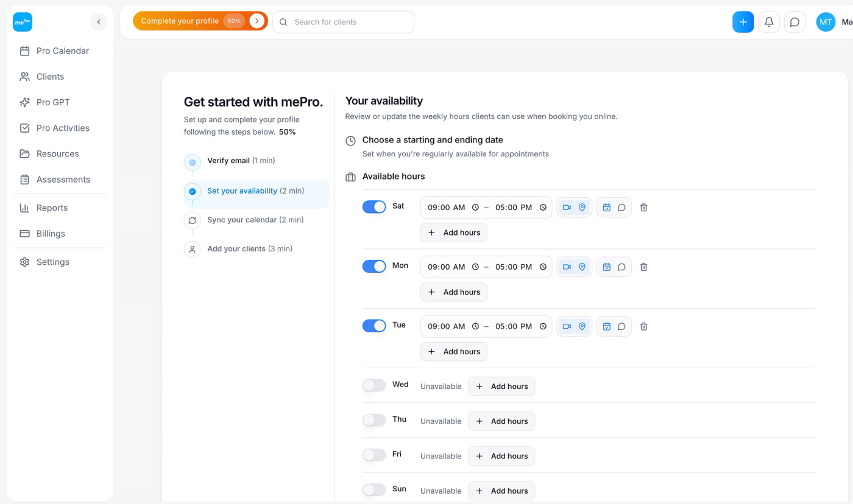Click the blue plus create button
Screen dimensions: 853x504
743,22
